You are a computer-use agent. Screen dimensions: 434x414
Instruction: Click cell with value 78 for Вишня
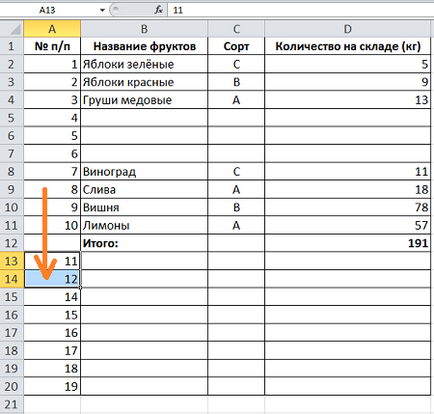click(348, 207)
